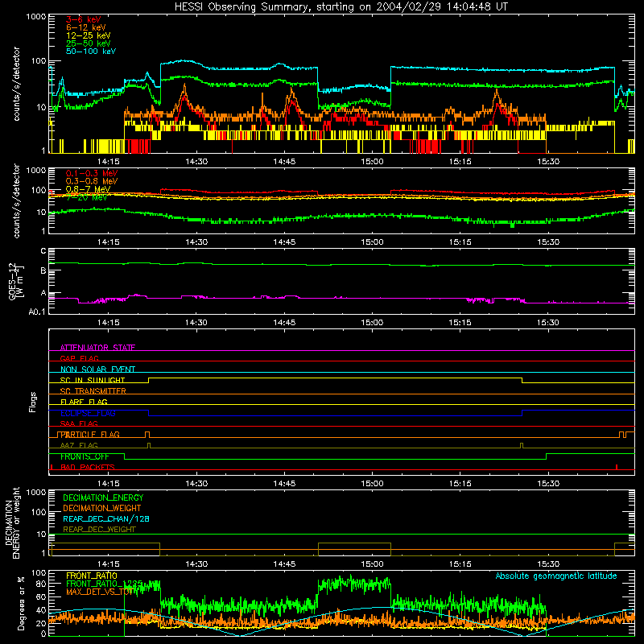Viewport: 644px width, 644px height.
Task: Select the FLARE_FLAG label
Action: pos(84,402)
